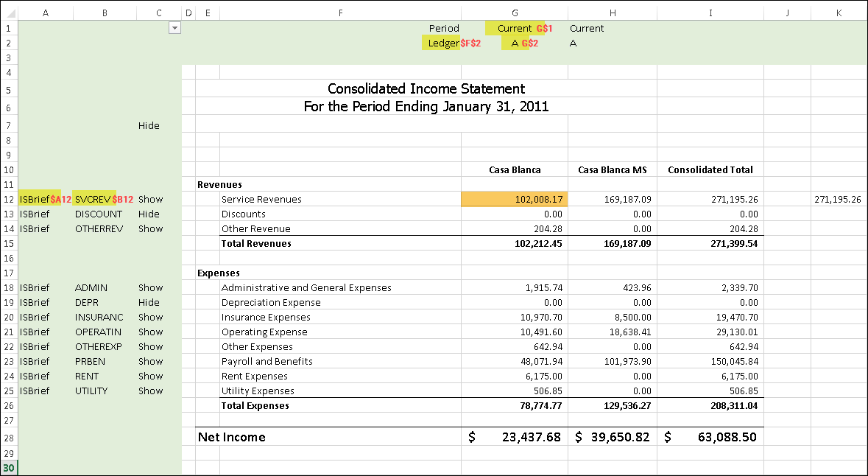This screenshot has height=476, width=868.
Task: Select the ISBrief cell beside DEPR
Action: (x=35, y=302)
